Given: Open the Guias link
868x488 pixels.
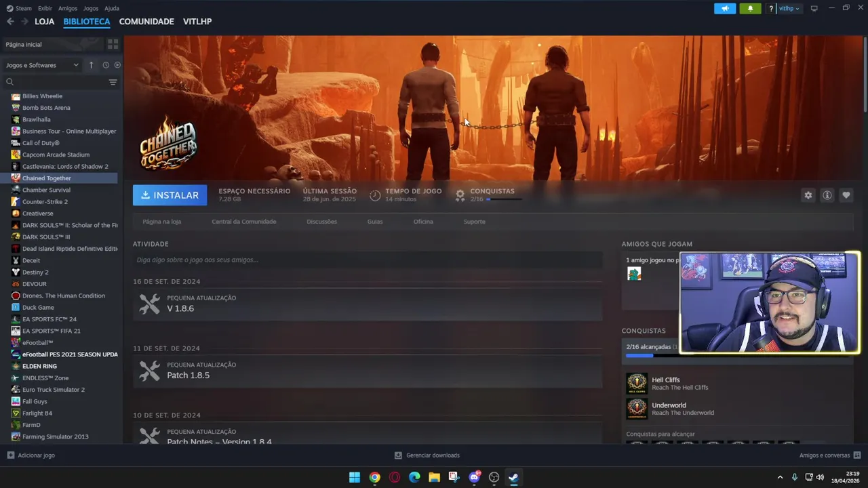Looking at the screenshot, I should coord(375,222).
